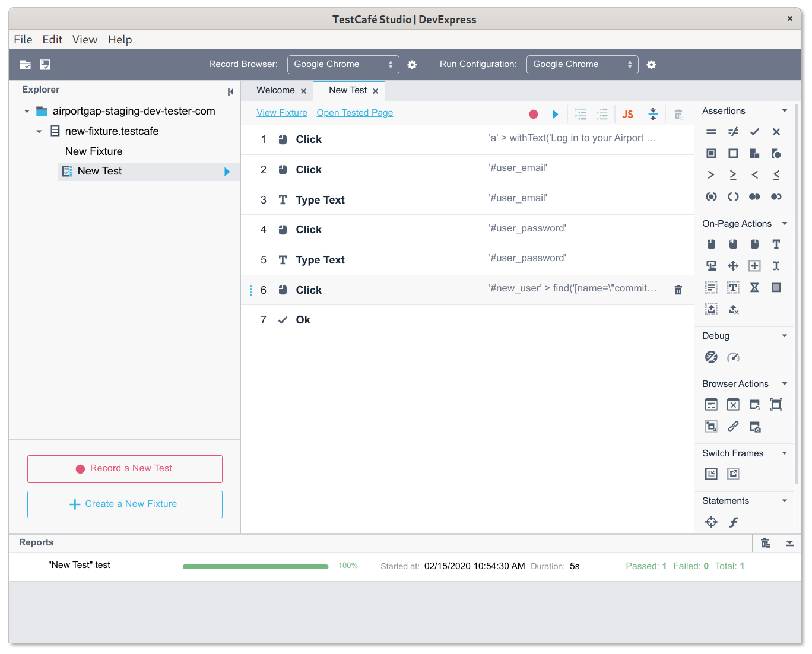Viewport: 812px width, 654px height.
Task: Collapse the Browser Actions section
Action: coord(785,384)
